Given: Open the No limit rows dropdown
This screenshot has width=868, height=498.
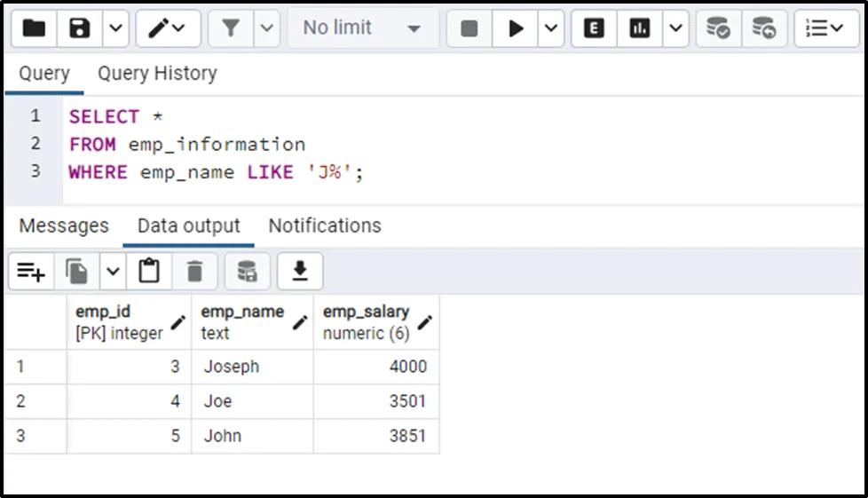Looking at the screenshot, I should pyautogui.click(x=361, y=28).
